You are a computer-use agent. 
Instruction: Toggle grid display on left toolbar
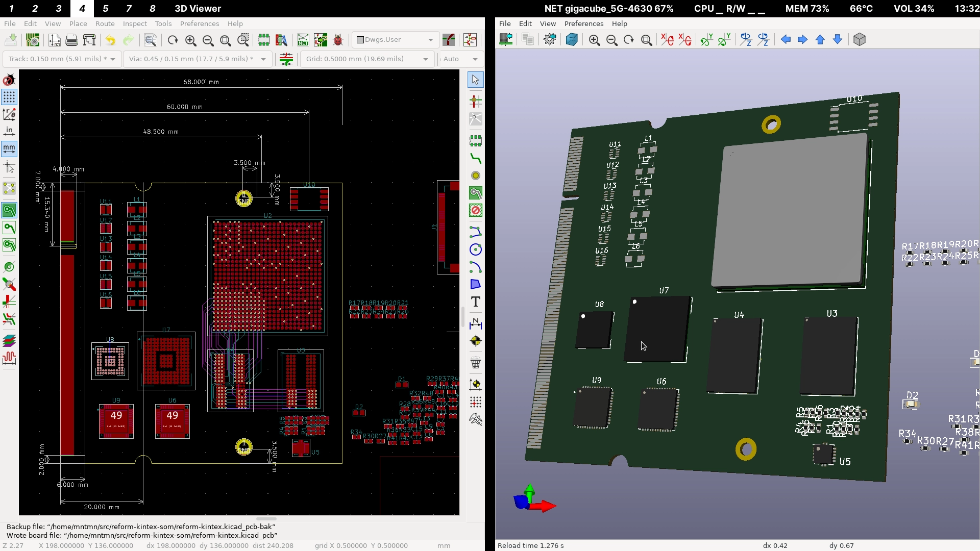(x=9, y=97)
